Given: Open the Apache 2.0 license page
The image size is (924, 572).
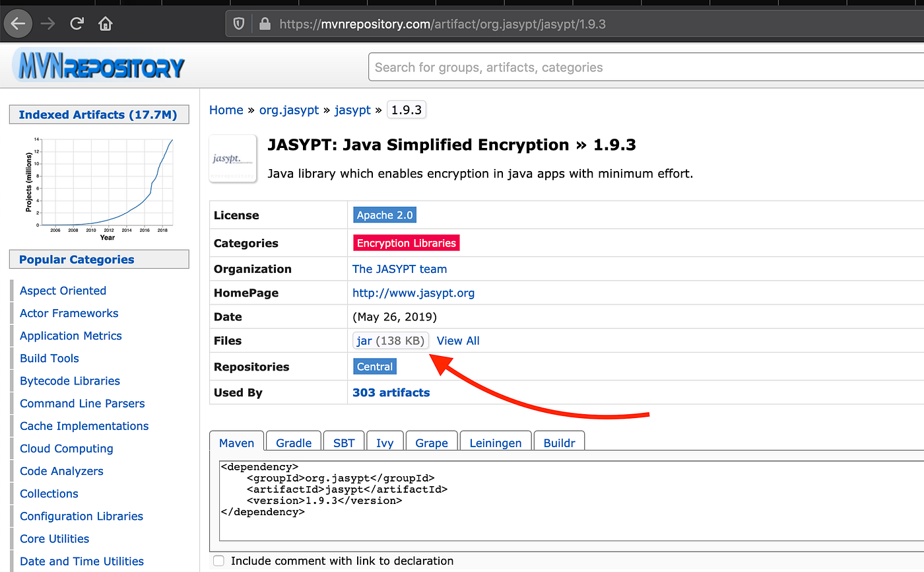Looking at the screenshot, I should pyautogui.click(x=385, y=215).
